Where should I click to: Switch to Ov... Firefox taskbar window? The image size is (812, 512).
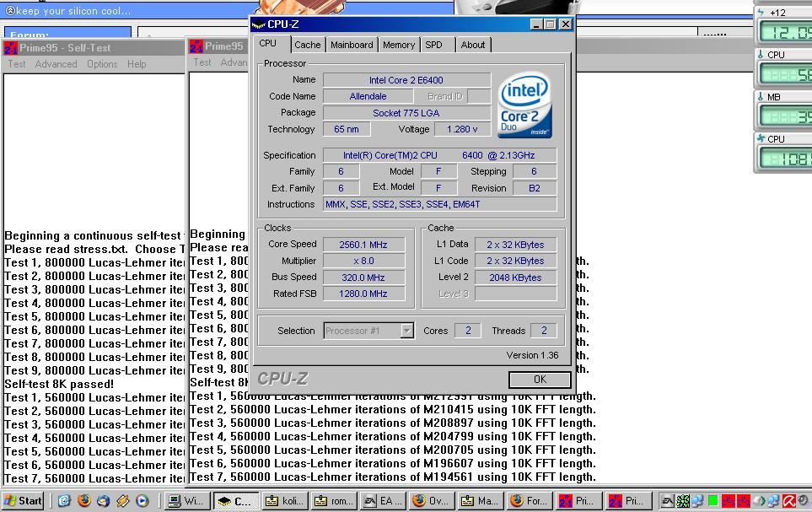[431, 500]
